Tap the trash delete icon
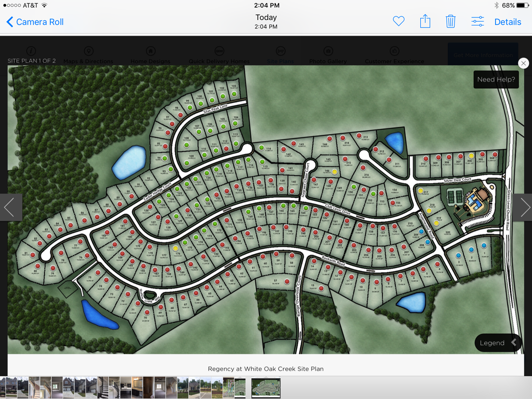 click(451, 21)
